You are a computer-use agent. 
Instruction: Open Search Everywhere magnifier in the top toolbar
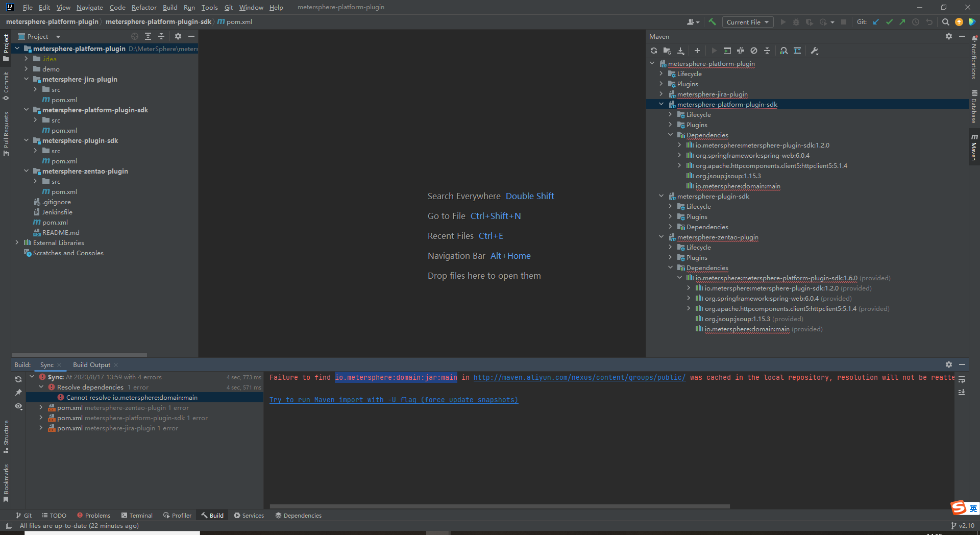(946, 22)
